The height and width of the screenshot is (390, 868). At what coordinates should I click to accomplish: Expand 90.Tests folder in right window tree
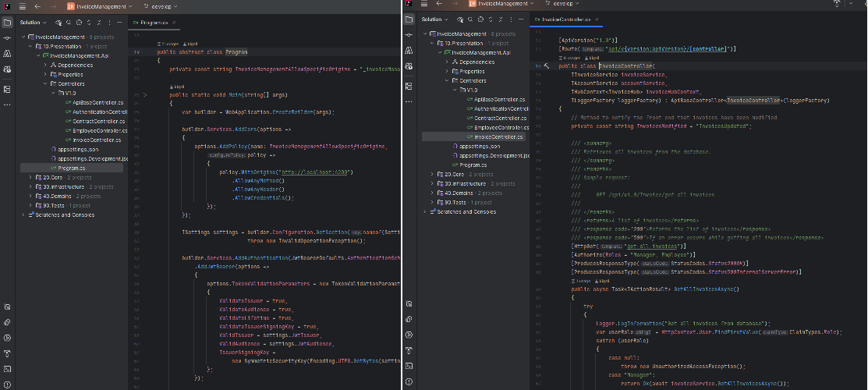(x=432, y=202)
